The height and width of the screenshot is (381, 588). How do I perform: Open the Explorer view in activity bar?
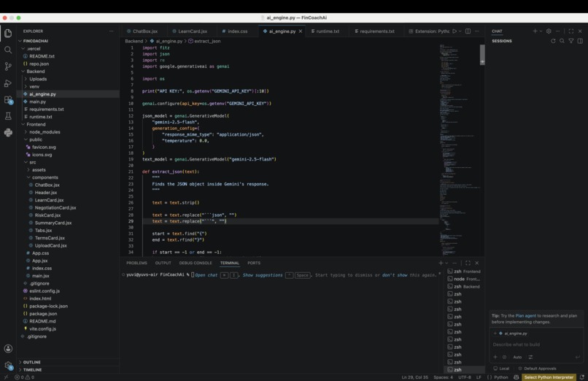point(8,34)
